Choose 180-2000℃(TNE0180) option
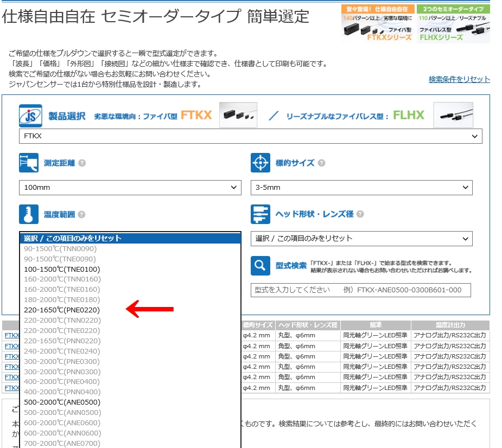This screenshot has height=448, width=502. (130, 299)
